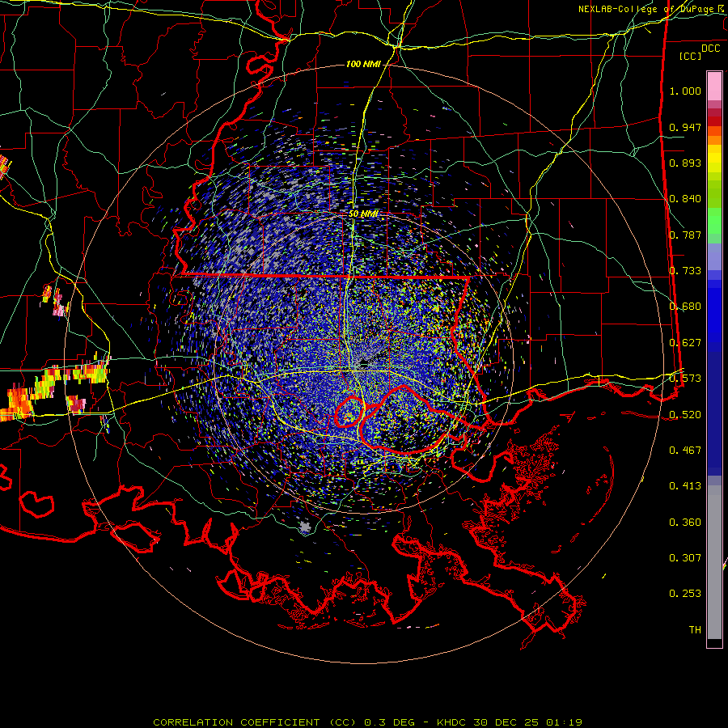Click the small round lake outline south of radar
728x728 pixels.
pyautogui.click(x=349, y=412)
